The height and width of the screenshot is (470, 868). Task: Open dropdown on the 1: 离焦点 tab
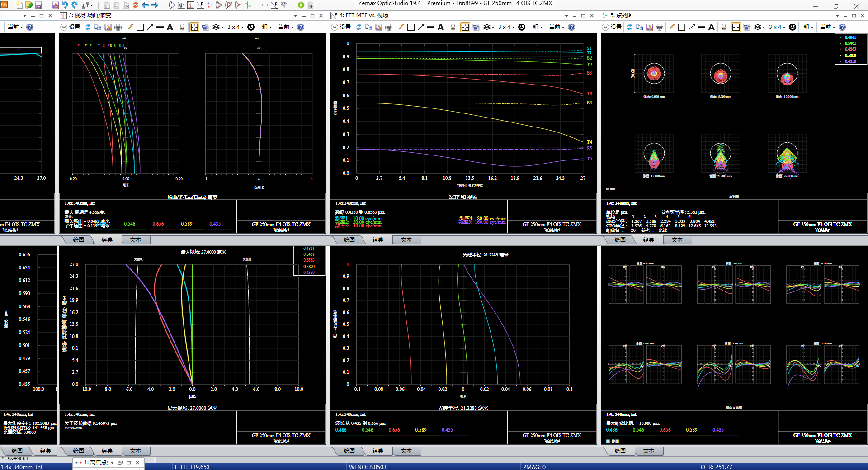click(112, 462)
